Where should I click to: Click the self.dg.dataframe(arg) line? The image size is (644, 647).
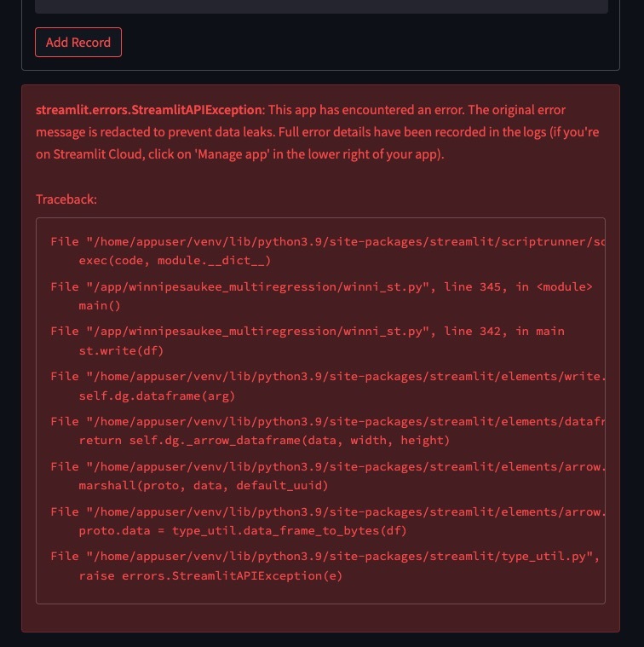point(157,396)
